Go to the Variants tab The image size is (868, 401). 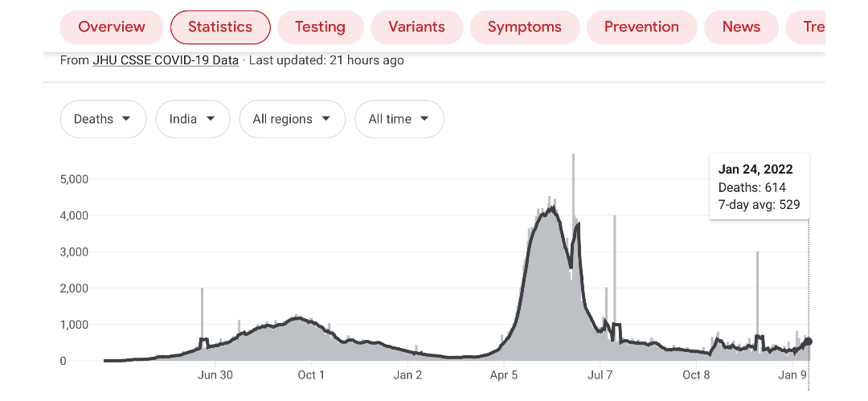(x=416, y=27)
